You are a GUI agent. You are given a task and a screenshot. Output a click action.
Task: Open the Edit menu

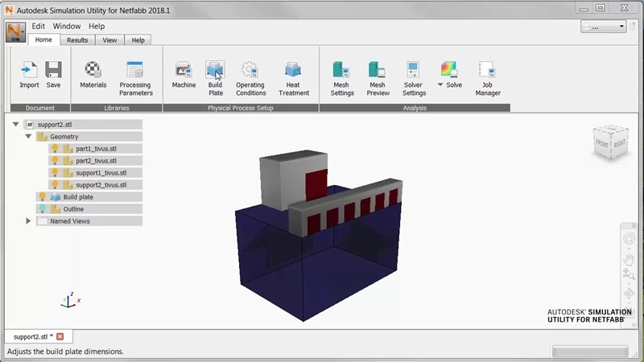(x=38, y=27)
